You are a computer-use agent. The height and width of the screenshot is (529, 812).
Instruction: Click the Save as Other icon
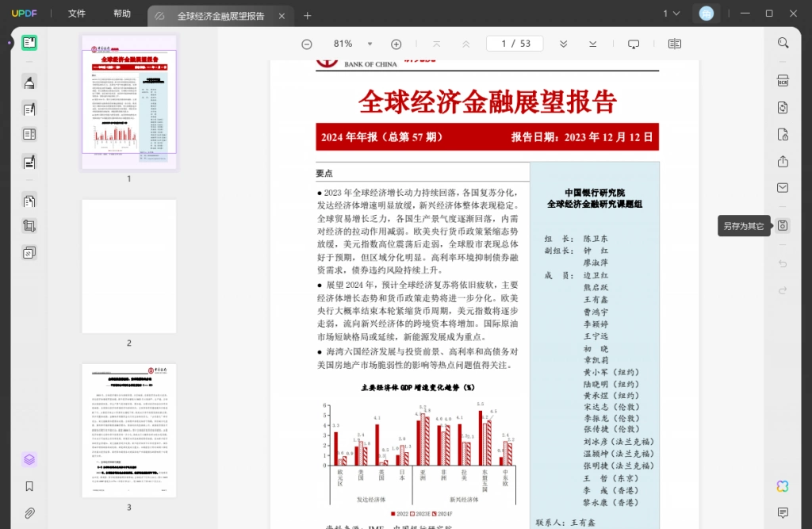click(783, 225)
